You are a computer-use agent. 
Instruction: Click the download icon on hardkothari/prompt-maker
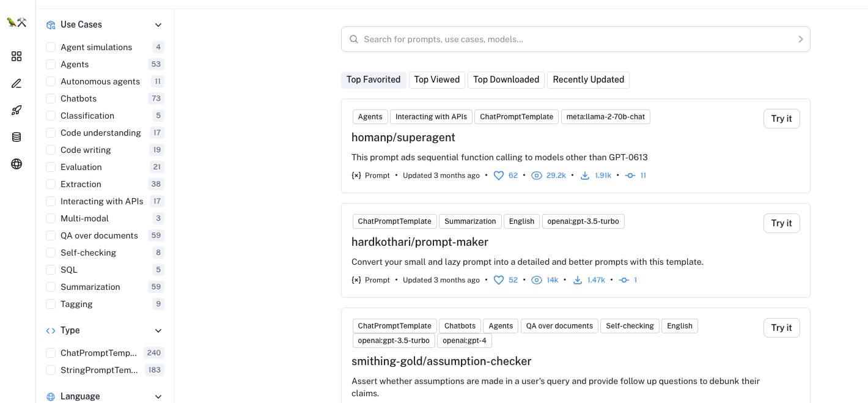click(x=577, y=280)
